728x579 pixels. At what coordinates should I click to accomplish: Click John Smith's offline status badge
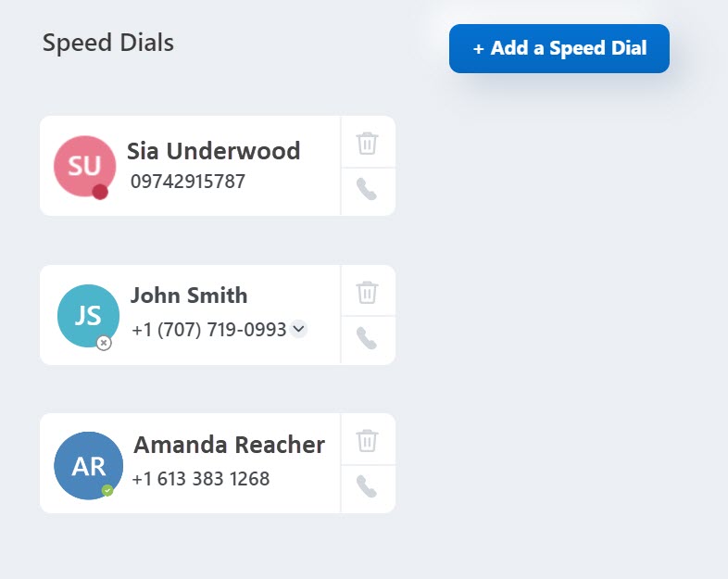click(104, 343)
